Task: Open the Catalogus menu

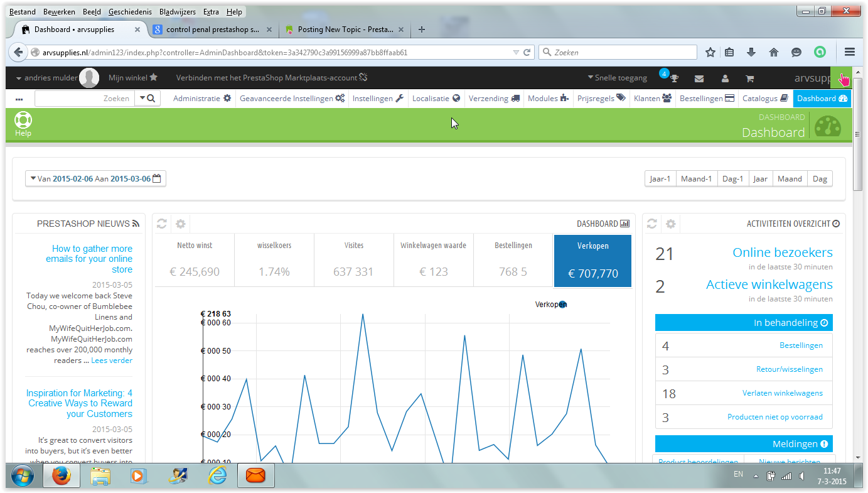Action: point(764,98)
